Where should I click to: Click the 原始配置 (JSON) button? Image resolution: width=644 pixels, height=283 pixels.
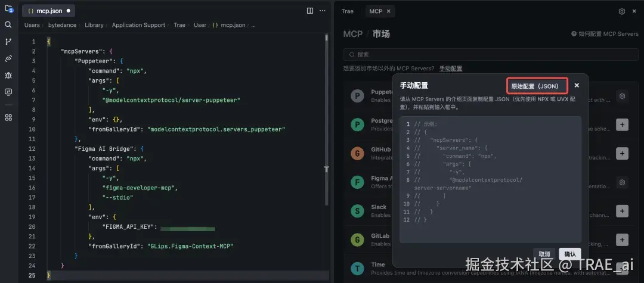[537, 86]
